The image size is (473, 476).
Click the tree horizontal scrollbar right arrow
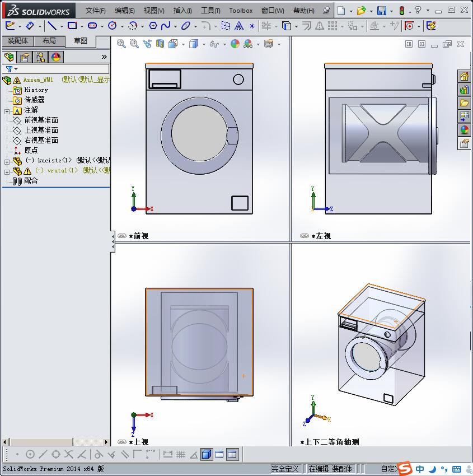106,442
